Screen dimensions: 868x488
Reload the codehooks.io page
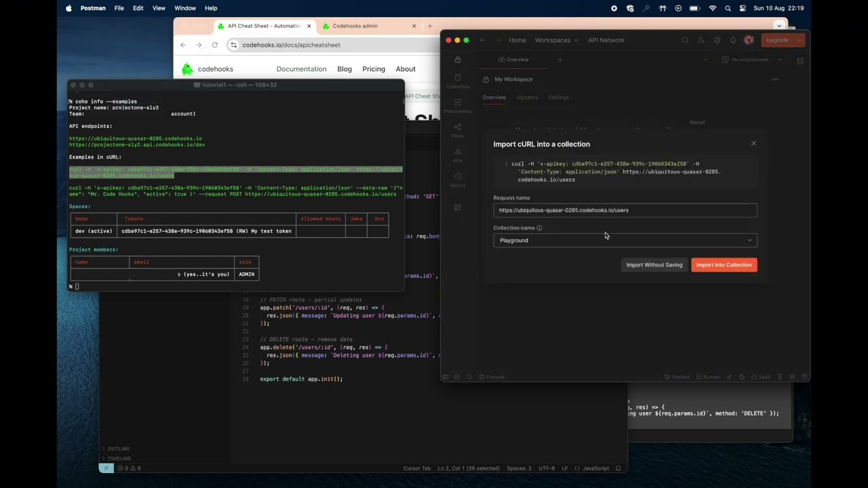(x=214, y=45)
